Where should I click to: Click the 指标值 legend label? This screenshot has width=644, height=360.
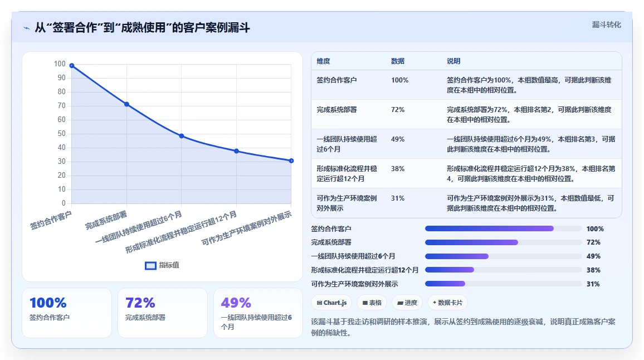click(x=169, y=265)
